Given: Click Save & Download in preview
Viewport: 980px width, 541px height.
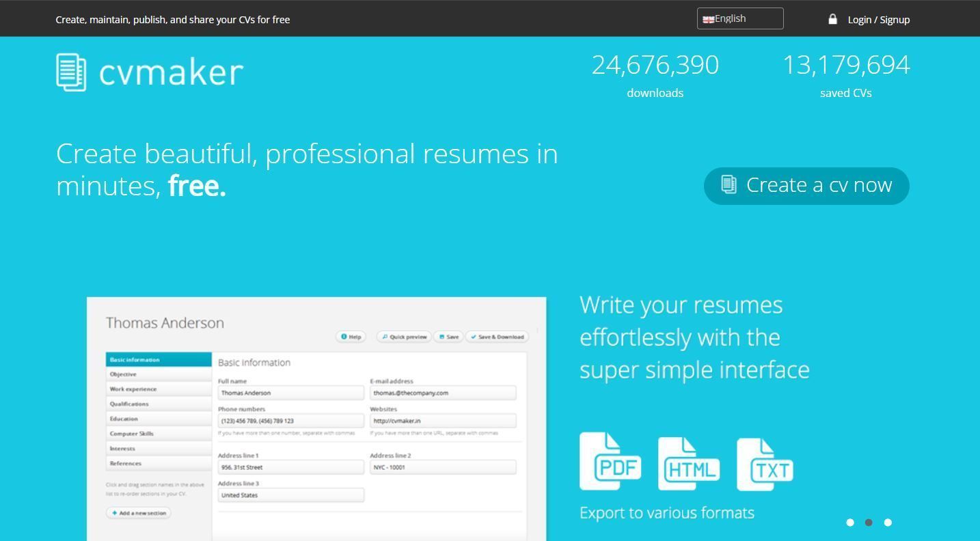Looking at the screenshot, I should click(498, 337).
